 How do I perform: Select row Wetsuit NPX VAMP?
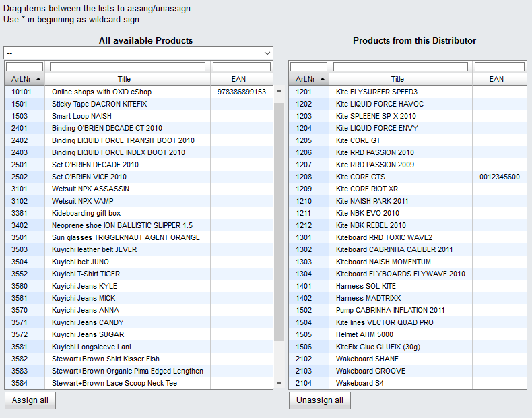(x=139, y=201)
